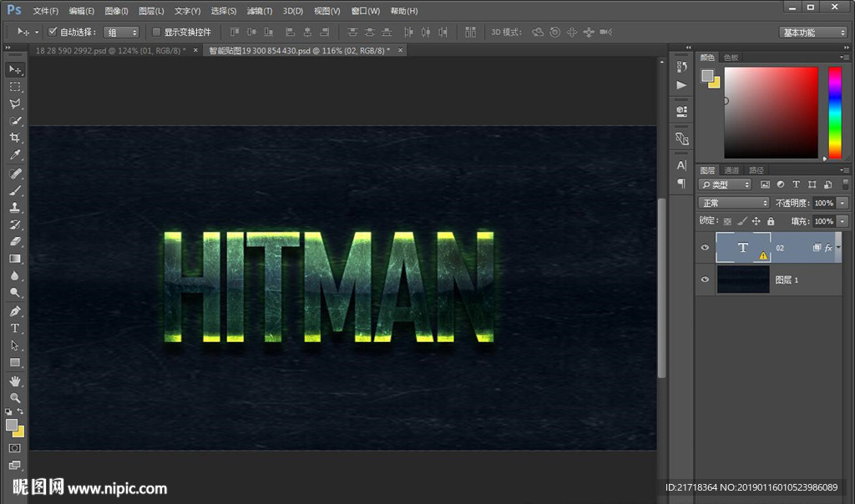Swap foreground and background colors
This screenshot has width=855, height=504.
point(20,411)
